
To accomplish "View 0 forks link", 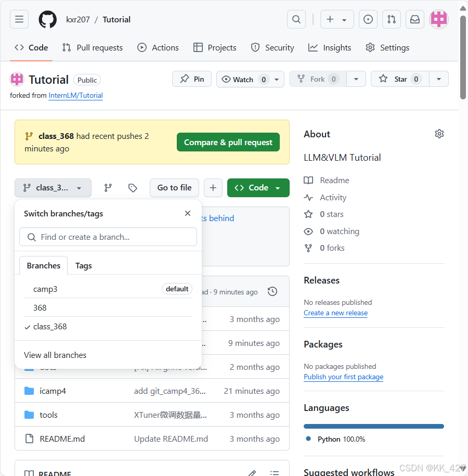I will click(x=324, y=248).
